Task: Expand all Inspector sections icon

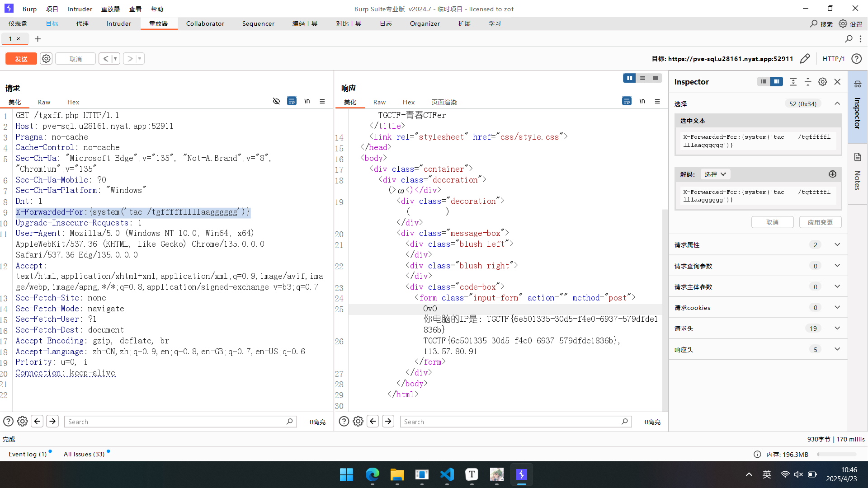Action: pos(793,82)
